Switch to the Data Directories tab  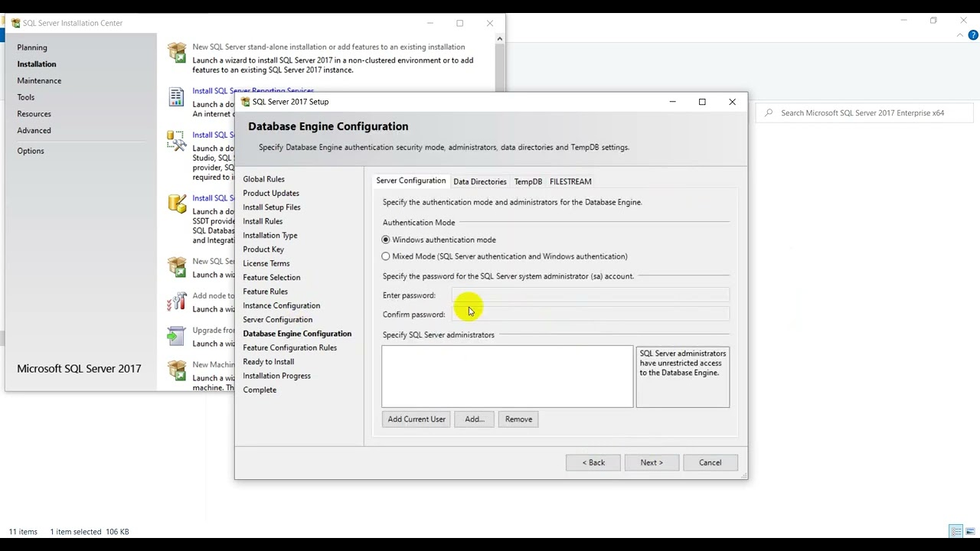tap(479, 181)
